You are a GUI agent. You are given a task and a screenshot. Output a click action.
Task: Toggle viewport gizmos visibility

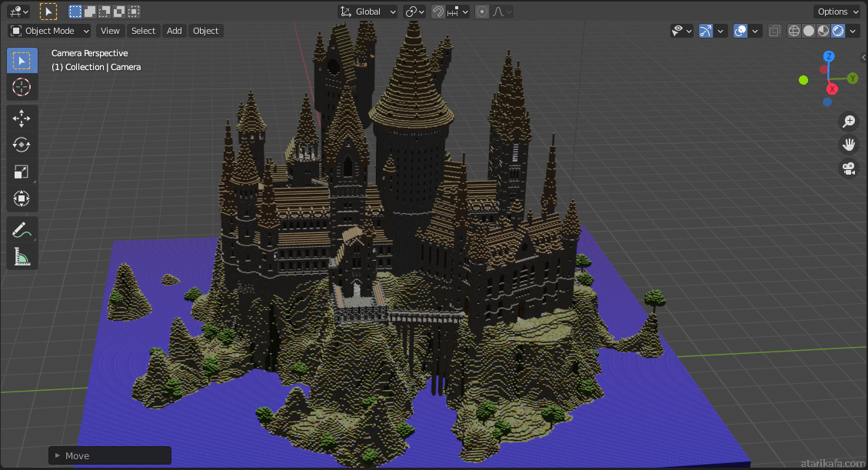click(x=705, y=31)
